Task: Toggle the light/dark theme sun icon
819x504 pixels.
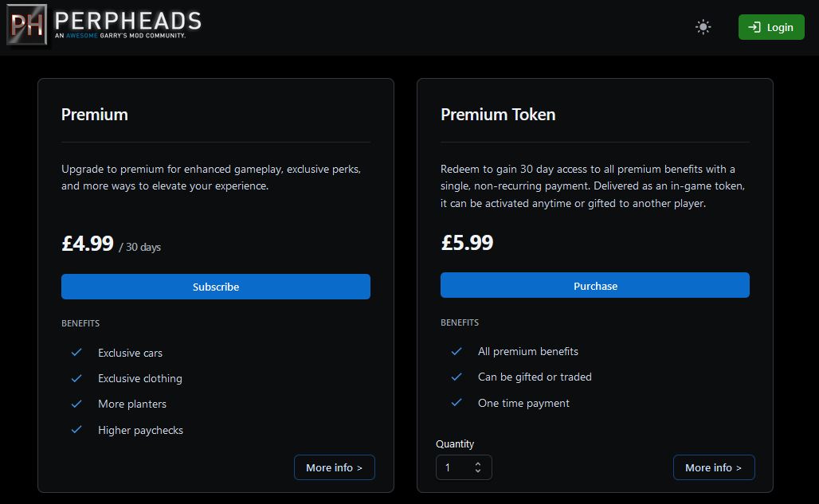Action: [x=703, y=27]
